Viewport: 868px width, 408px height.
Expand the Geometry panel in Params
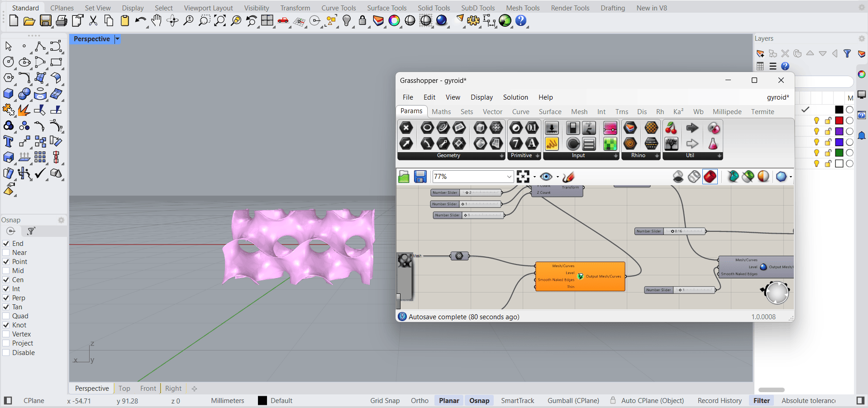[x=501, y=156]
